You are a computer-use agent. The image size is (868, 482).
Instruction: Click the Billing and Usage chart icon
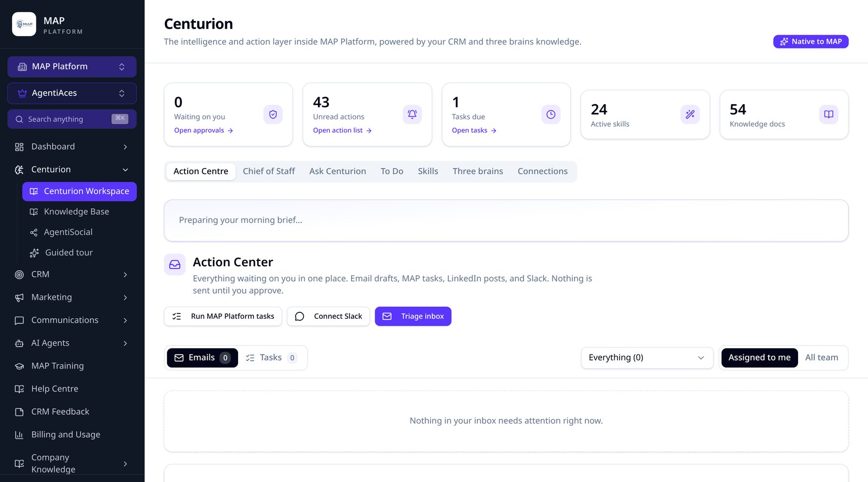click(20, 435)
